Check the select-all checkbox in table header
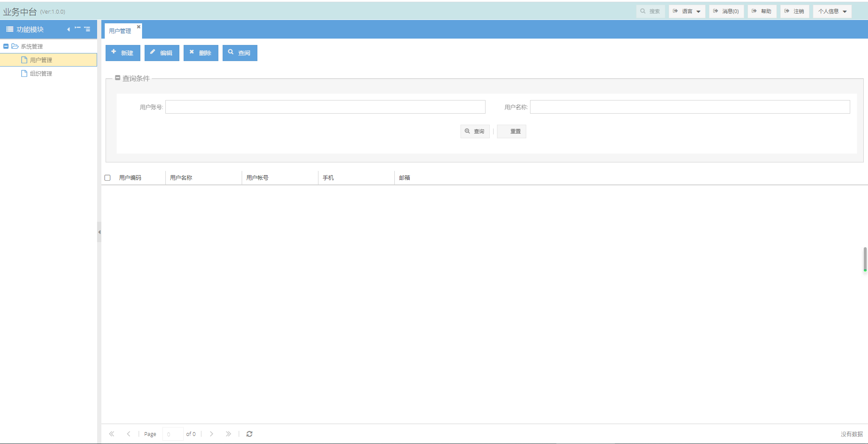 [107, 178]
